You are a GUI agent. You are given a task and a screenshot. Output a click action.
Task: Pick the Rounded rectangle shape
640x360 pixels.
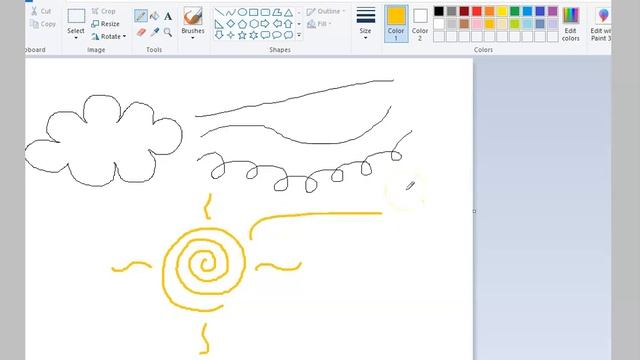click(265, 12)
